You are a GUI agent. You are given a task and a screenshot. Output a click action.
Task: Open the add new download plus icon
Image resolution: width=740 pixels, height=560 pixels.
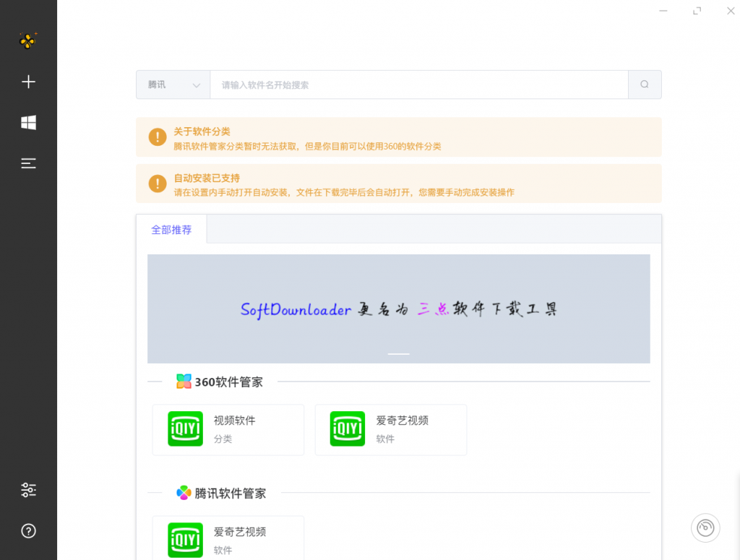(28, 82)
